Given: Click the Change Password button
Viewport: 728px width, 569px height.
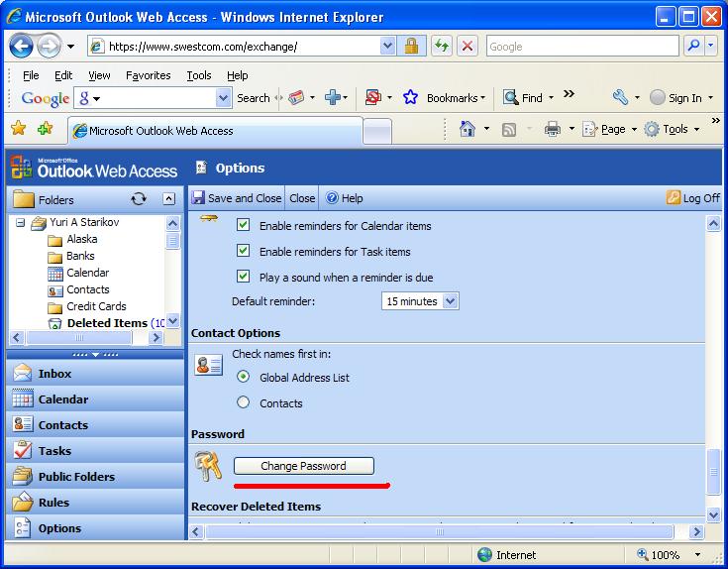Looking at the screenshot, I should (304, 466).
